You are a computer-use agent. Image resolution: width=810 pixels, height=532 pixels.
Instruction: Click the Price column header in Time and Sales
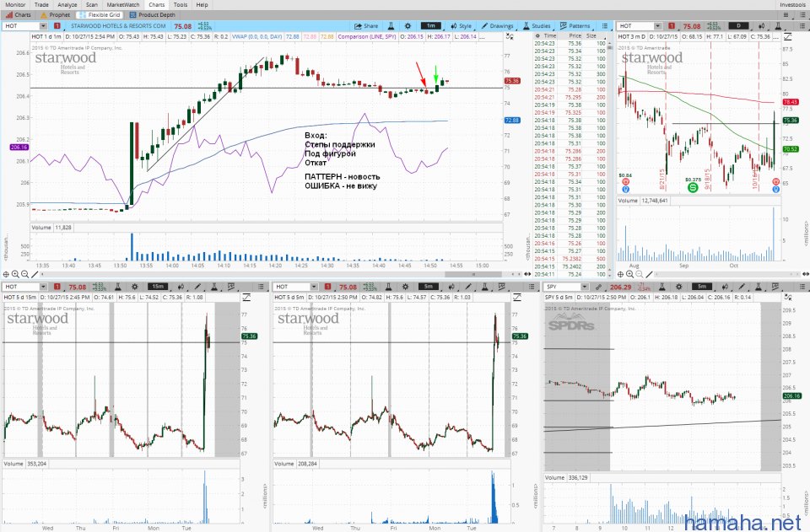pyautogui.click(x=575, y=36)
